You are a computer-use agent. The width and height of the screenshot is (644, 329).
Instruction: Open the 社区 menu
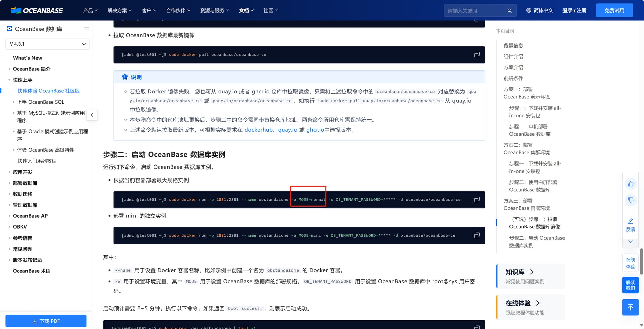[271, 10]
